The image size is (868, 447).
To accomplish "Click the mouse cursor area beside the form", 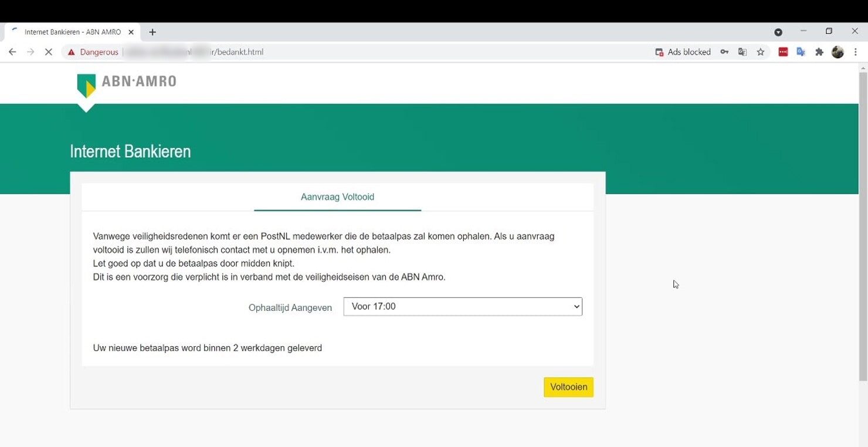I will click(675, 284).
